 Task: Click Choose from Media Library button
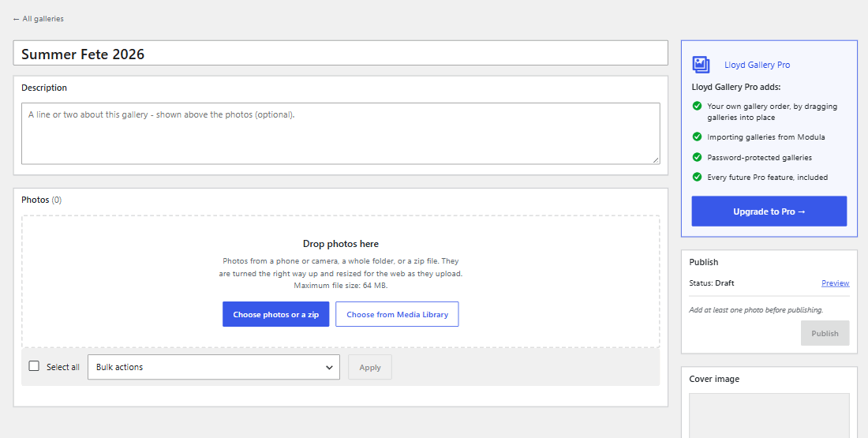click(397, 314)
